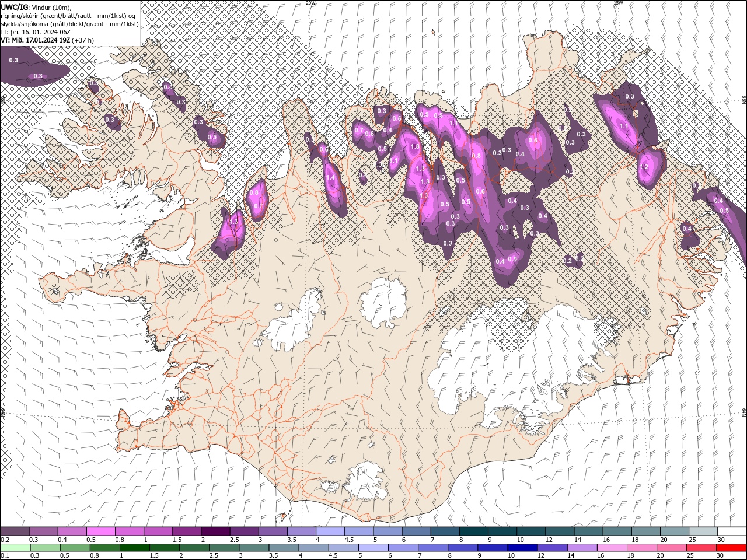Click lower legend pale green swatch between 0.1 and 0.3
Viewport: 747px width, 560px height.
point(15,548)
